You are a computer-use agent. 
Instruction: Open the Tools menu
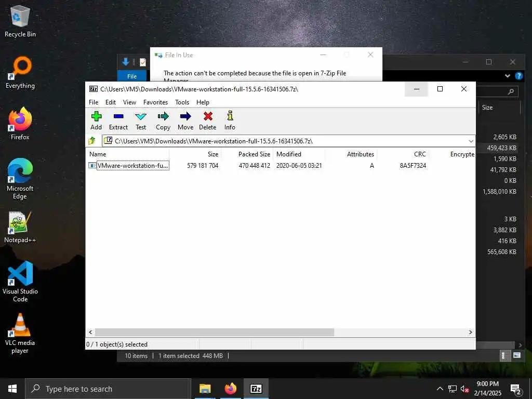click(182, 102)
